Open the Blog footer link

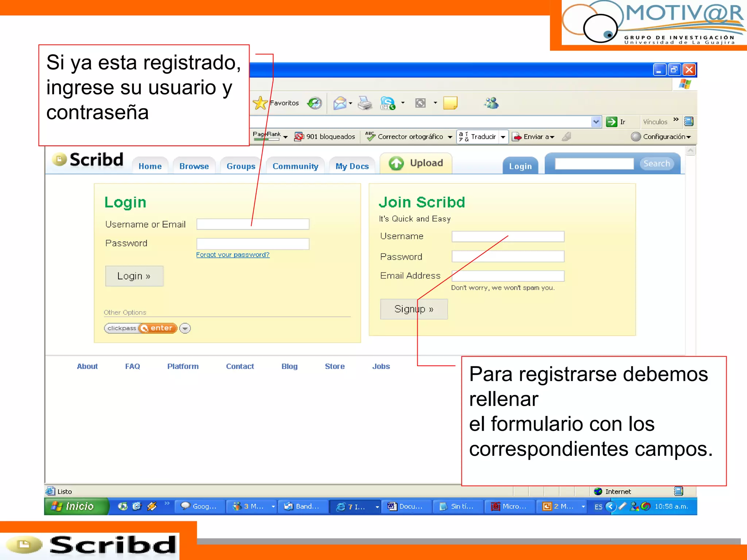click(289, 366)
